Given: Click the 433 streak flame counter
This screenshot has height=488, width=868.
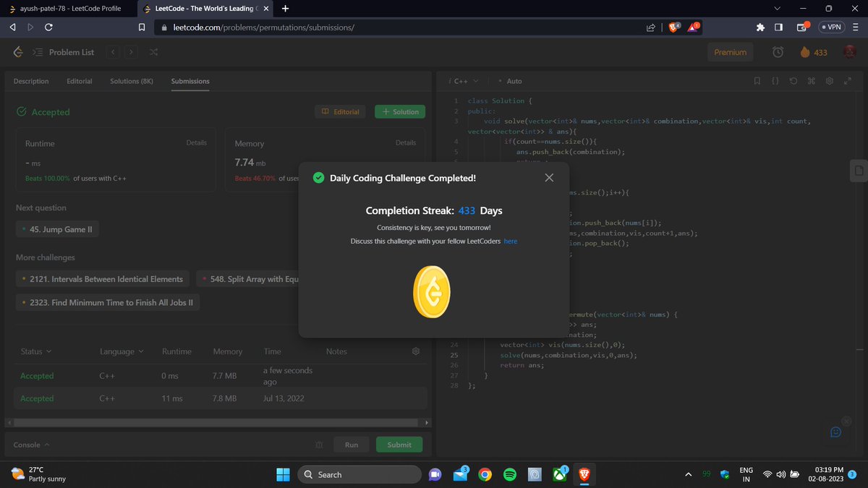Looking at the screenshot, I should (x=814, y=52).
